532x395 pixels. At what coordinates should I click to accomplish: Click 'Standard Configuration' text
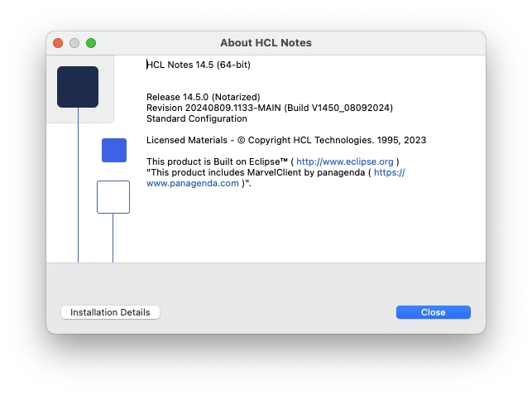pos(197,119)
